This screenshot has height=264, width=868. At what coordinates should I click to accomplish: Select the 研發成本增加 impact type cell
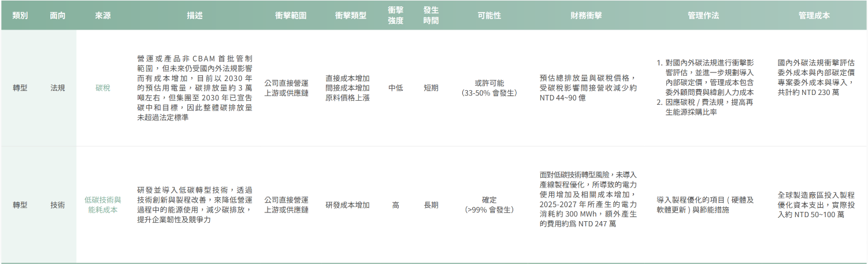347,205
